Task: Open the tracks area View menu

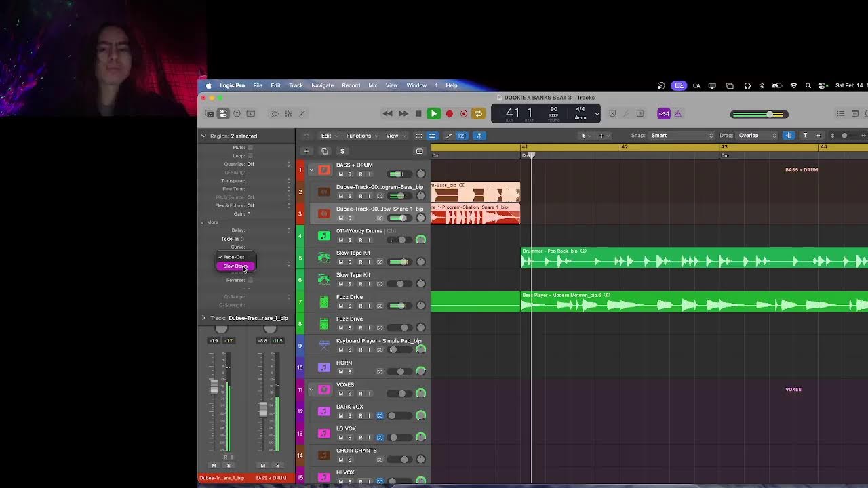Action: (395, 136)
